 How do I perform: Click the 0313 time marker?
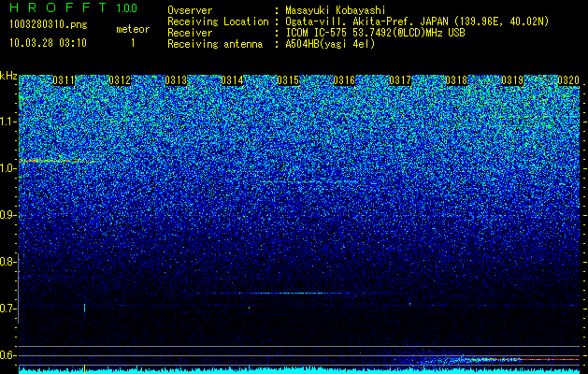pos(176,80)
